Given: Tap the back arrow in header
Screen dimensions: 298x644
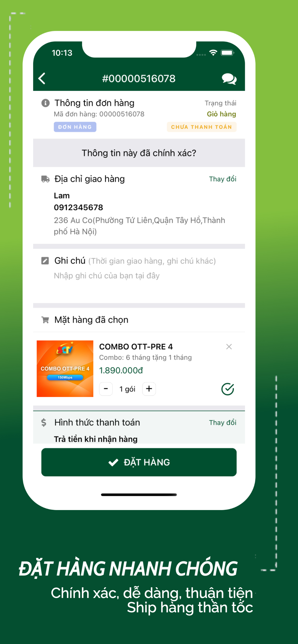Looking at the screenshot, I should [x=42, y=78].
